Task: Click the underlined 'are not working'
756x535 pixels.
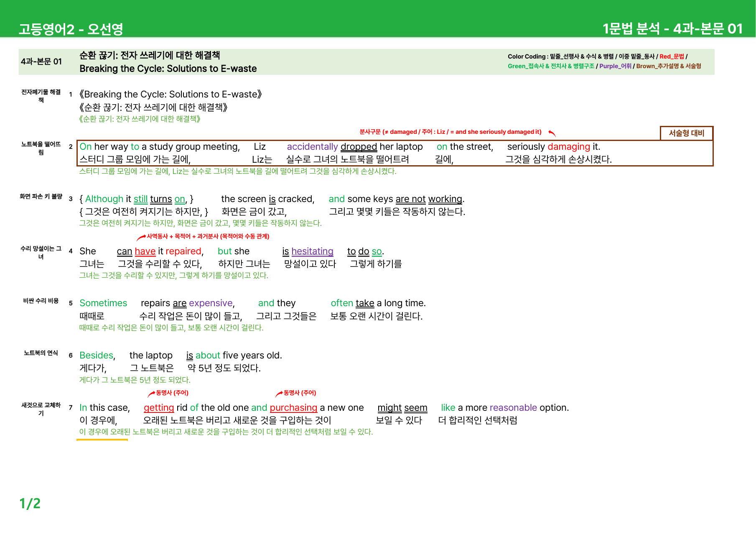Action: [429, 199]
